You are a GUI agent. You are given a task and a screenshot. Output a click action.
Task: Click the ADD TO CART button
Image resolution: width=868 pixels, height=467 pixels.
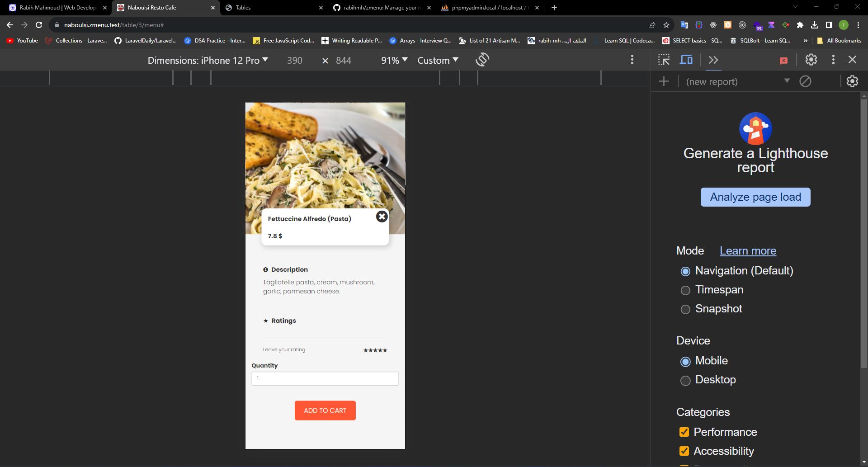click(325, 410)
